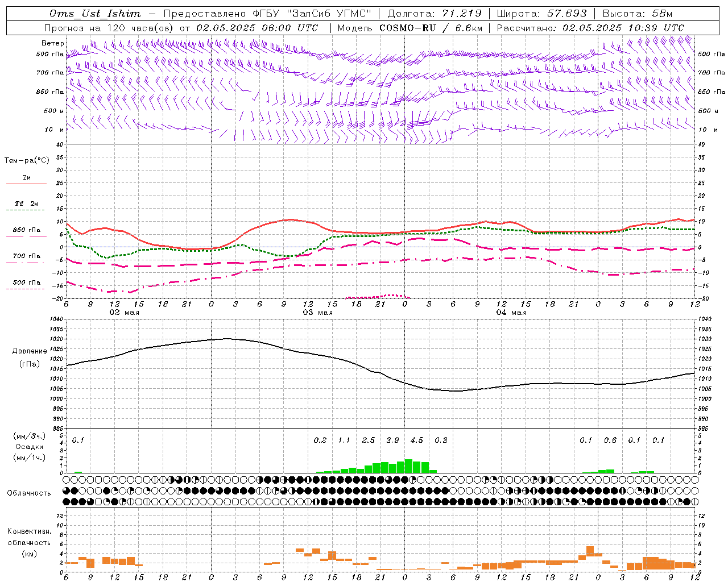Click the 02 мая date label

pos(124,313)
